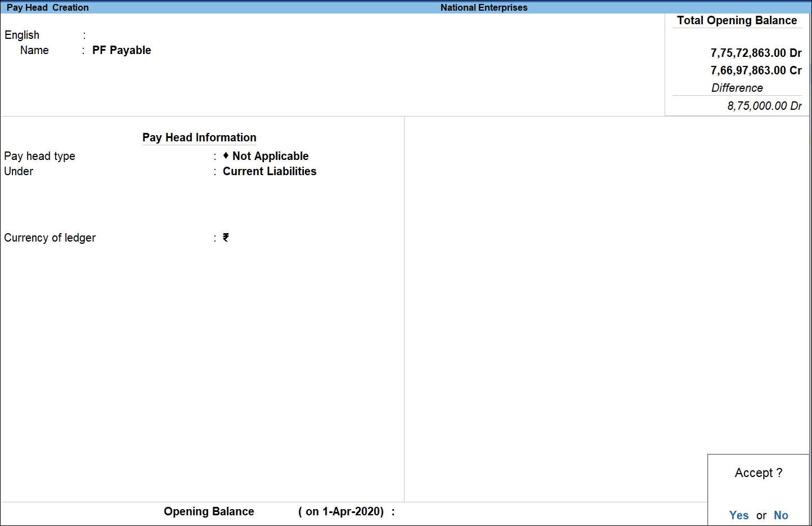This screenshot has width=812, height=526.
Task: Click the English name field
Action: (x=113, y=35)
